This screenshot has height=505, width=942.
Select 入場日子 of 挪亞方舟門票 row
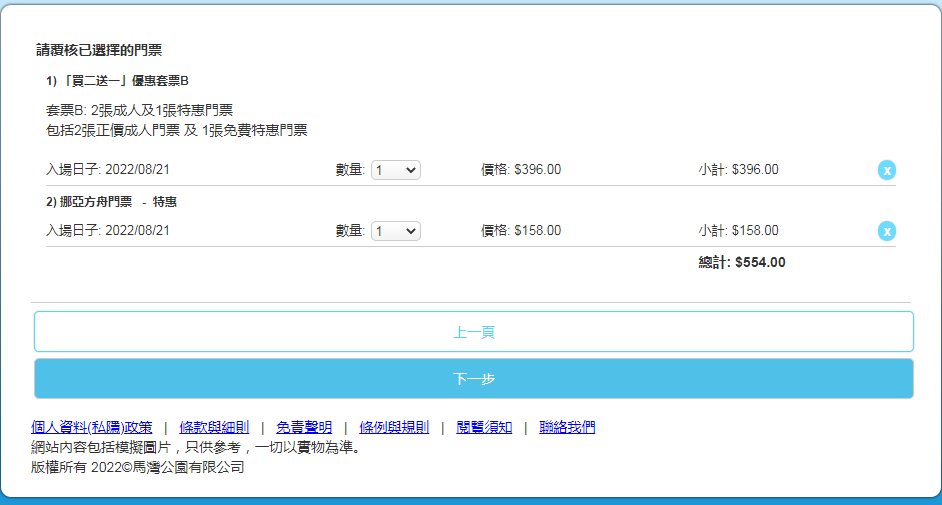108,231
